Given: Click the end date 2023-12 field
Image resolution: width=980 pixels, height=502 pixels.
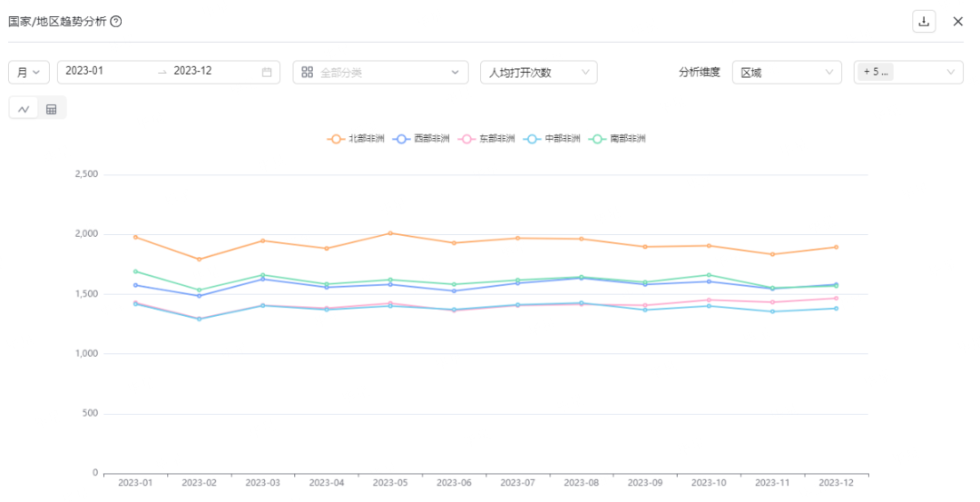Looking at the screenshot, I should pos(209,72).
